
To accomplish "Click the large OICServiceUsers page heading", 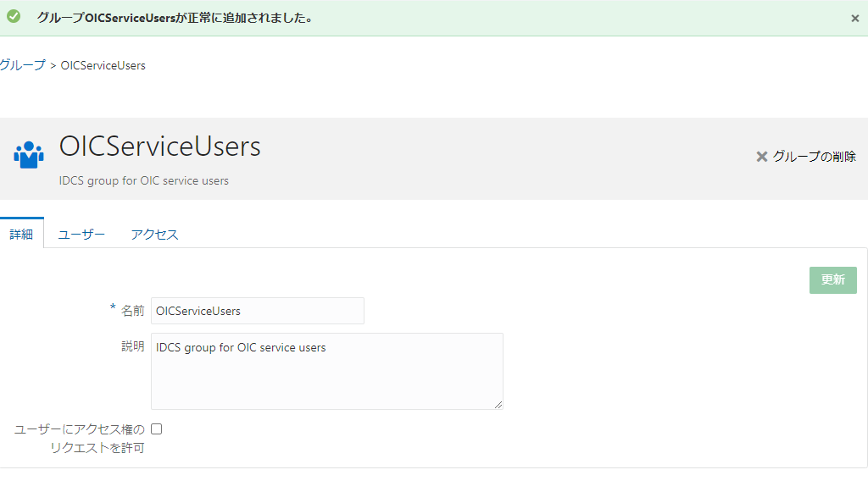I will (x=159, y=147).
